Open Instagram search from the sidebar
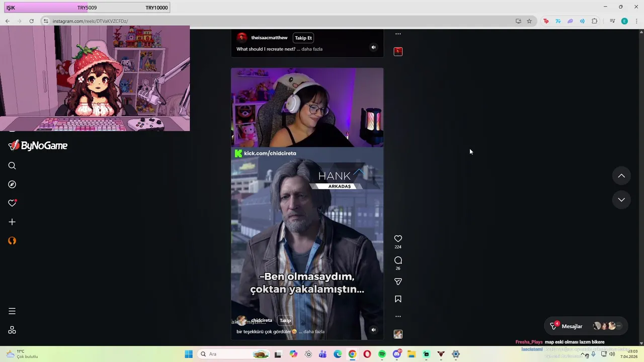This screenshot has height=362, width=644. 12,165
